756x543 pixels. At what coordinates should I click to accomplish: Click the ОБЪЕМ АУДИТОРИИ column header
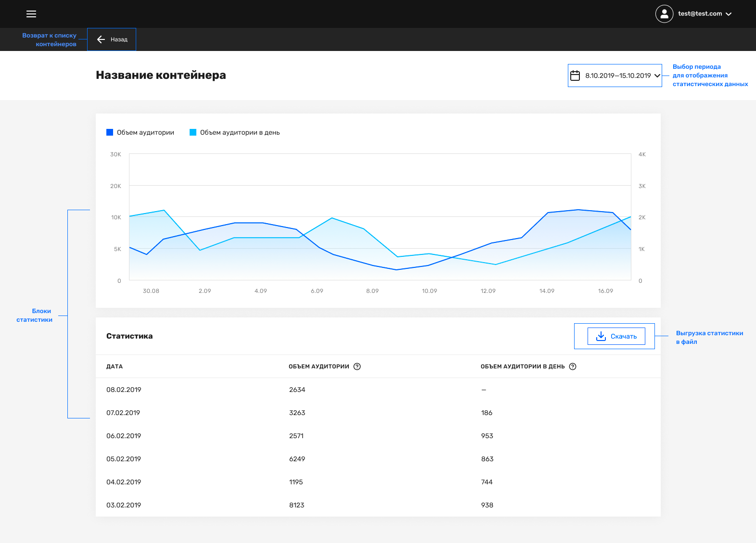319,366
